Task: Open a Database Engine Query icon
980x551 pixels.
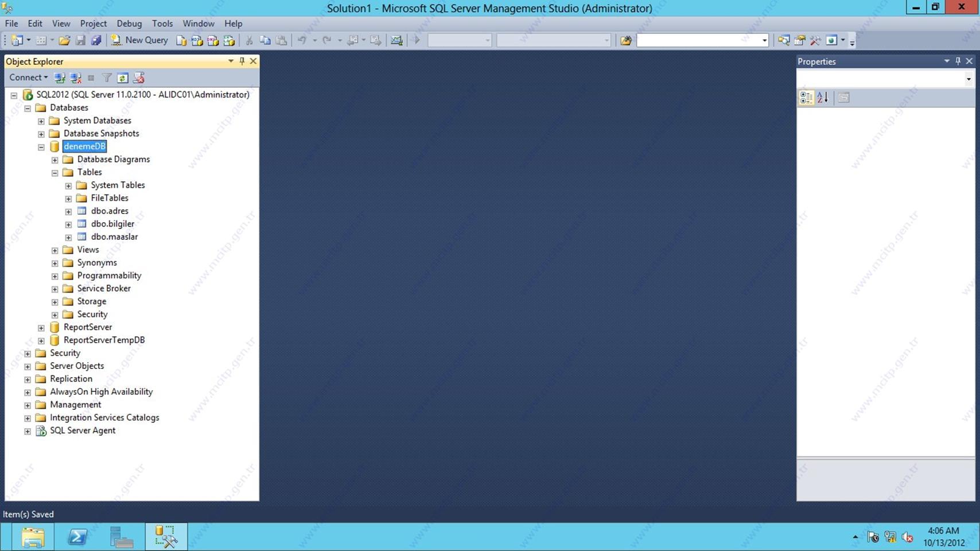Action: [x=181, y=40]
